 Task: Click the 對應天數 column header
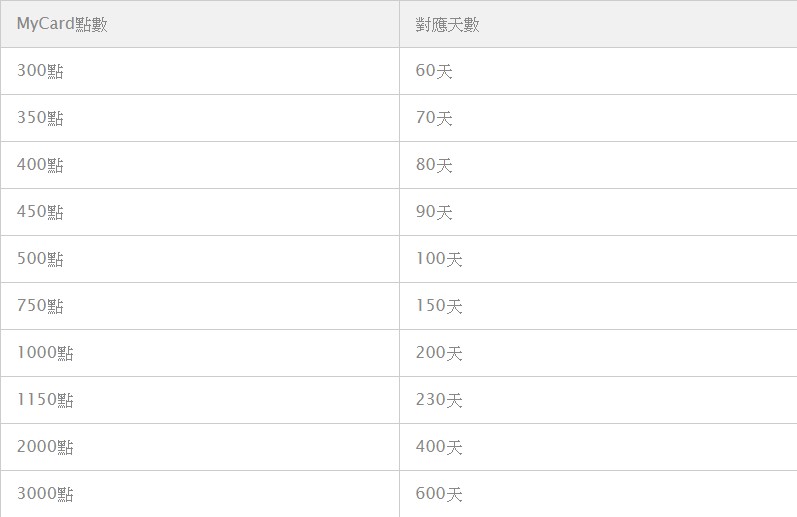pos(598,24)
